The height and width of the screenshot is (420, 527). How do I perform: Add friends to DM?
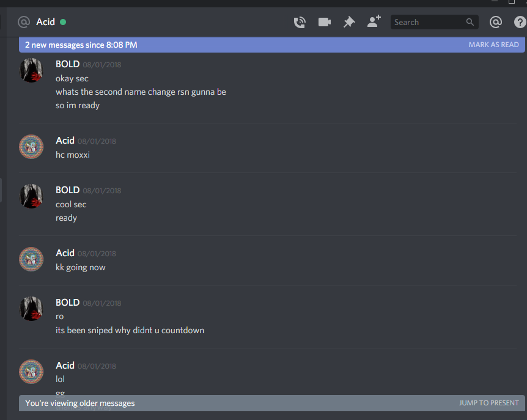(x=374, y=21)
